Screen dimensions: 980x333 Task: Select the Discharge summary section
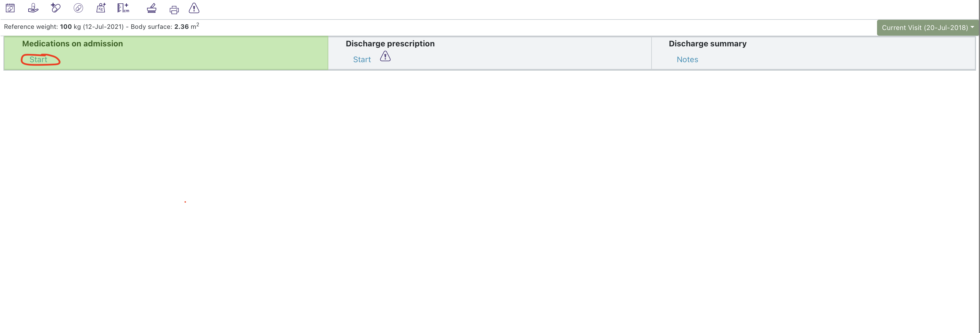click(x=707, y=44)
